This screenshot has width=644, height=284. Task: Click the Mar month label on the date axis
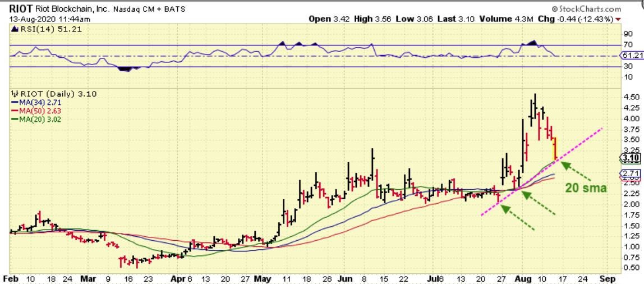[x=88, y=278]
